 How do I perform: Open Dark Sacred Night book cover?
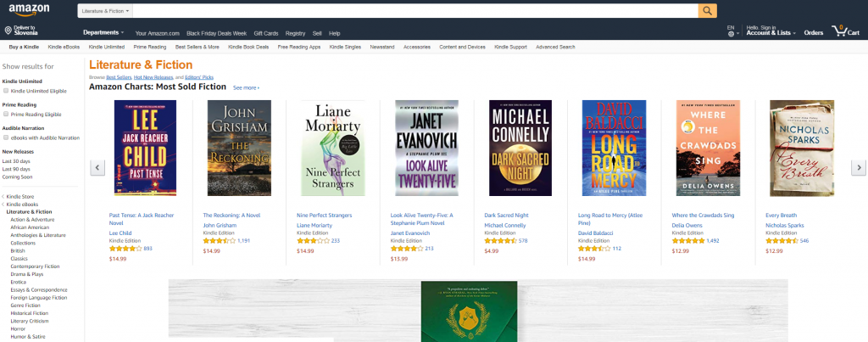tap(520, 148)
